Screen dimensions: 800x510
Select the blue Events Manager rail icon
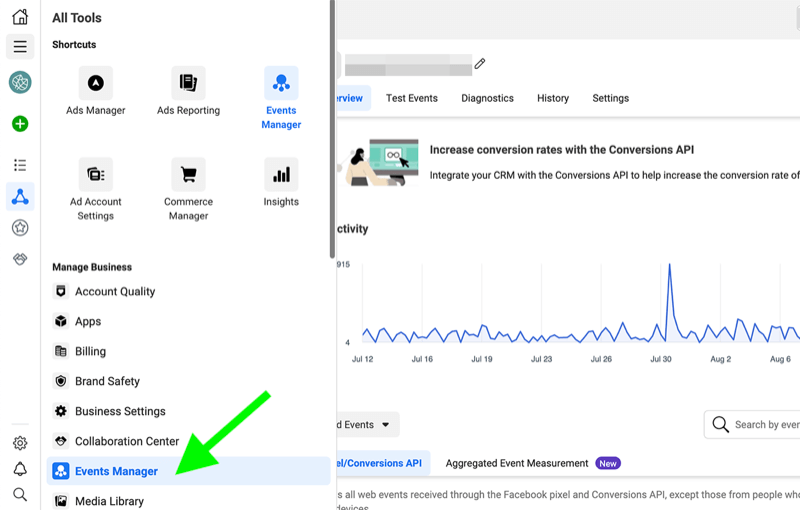(x=20, y=196)
